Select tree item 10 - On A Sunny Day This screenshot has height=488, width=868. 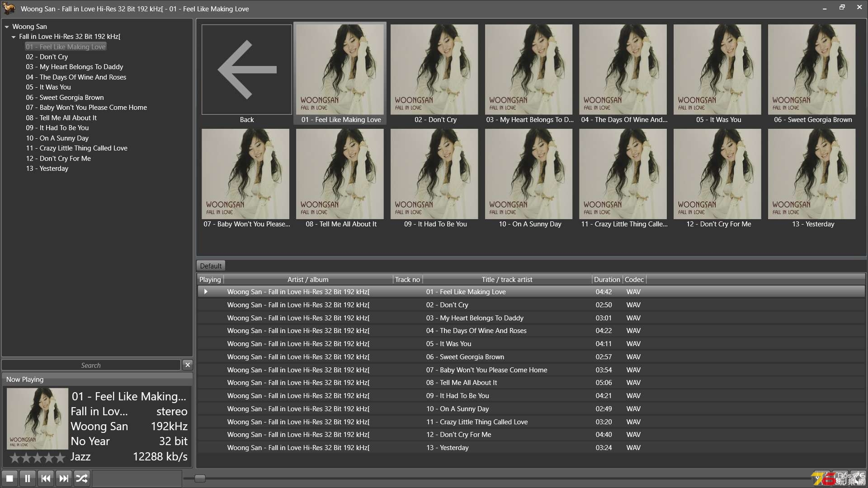pos(57,138)
